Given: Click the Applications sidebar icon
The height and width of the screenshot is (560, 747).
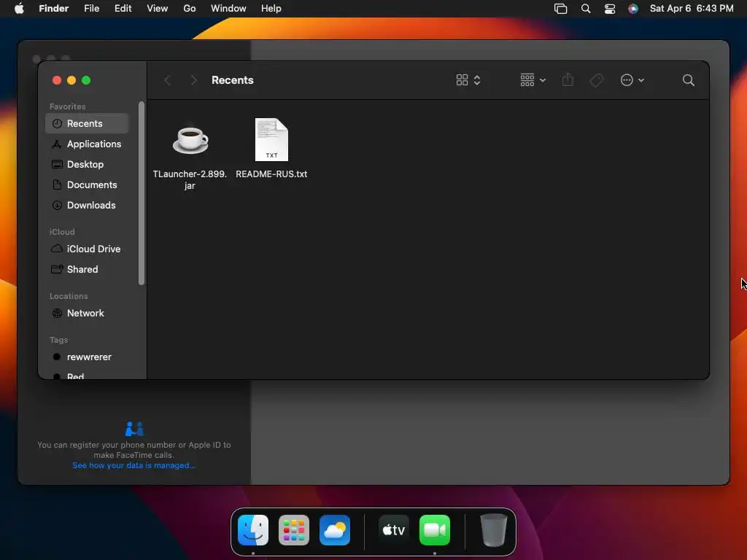Looking at the screenshot, I should tap(57, 144).
